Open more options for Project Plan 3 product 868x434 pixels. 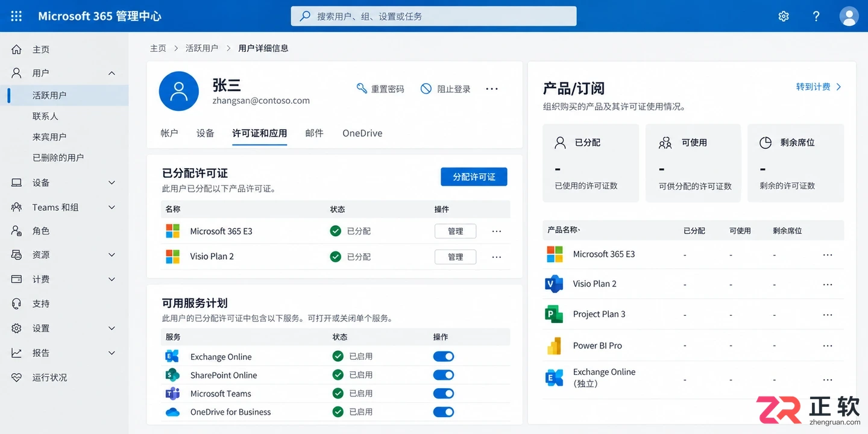pyautogui.click(x=828, y=315)
